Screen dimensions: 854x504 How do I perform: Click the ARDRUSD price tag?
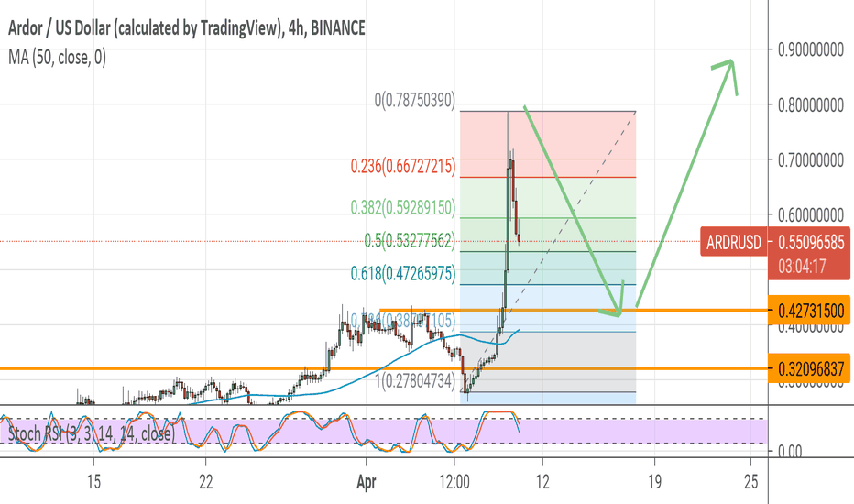point(734,242)
